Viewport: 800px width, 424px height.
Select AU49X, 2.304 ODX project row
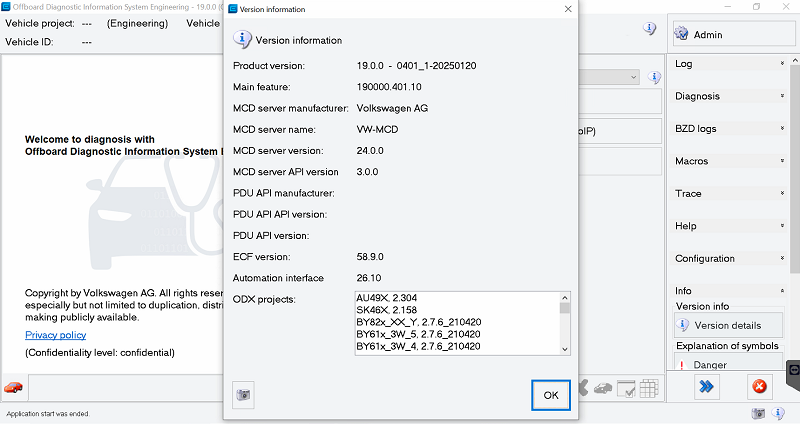click(x=386, y=298)
